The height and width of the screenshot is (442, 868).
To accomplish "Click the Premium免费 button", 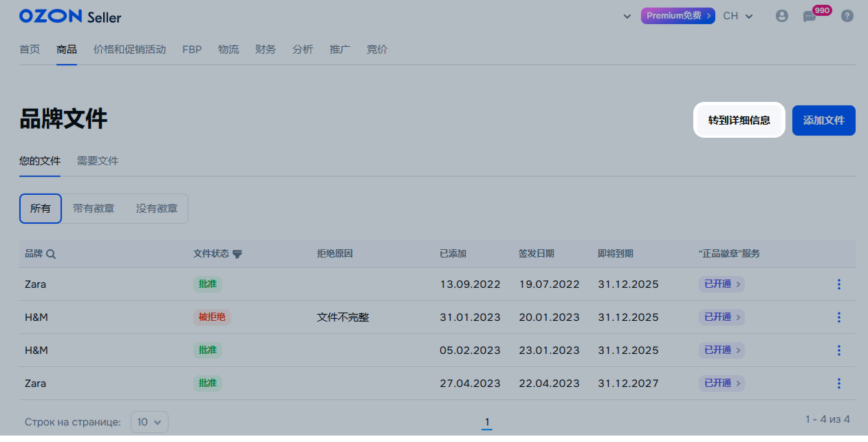I will [x=678, y=16].
